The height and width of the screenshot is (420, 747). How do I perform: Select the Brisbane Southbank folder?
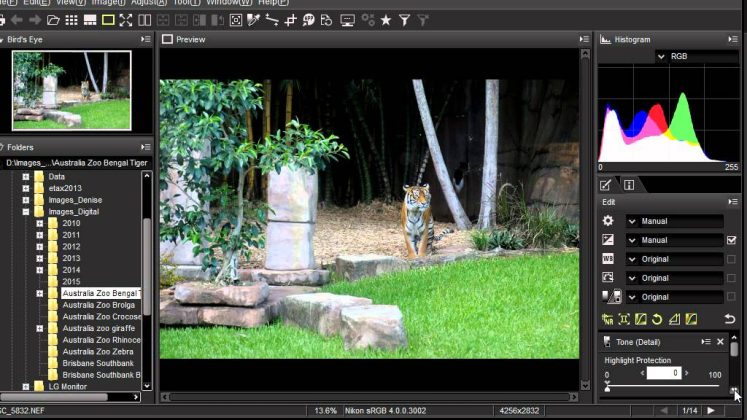(x=98, y=363)
